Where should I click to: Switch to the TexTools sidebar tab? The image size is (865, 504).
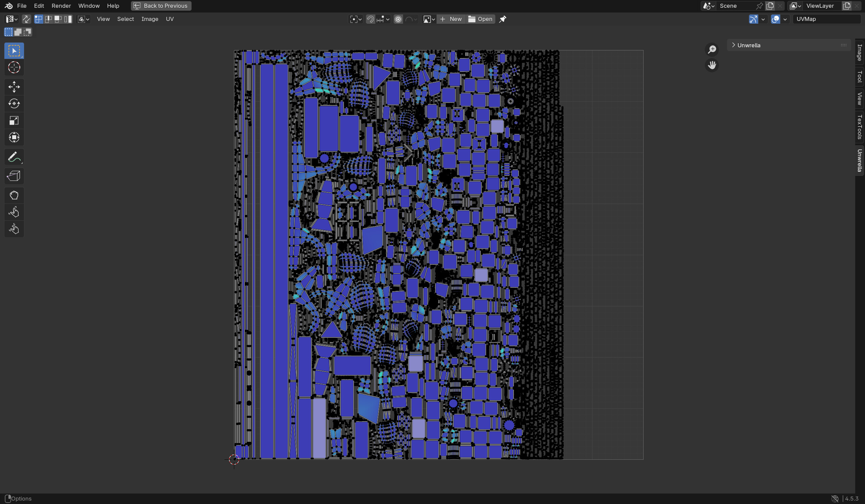860,127
